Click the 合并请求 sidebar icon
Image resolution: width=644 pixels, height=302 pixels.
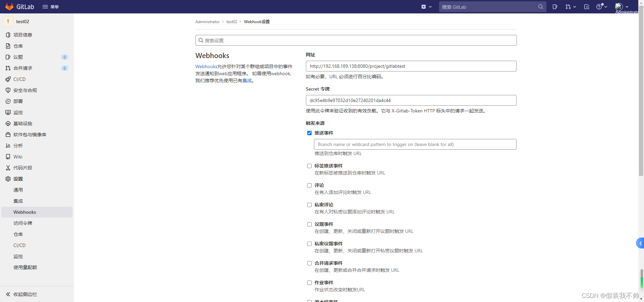tap(8, 68)
